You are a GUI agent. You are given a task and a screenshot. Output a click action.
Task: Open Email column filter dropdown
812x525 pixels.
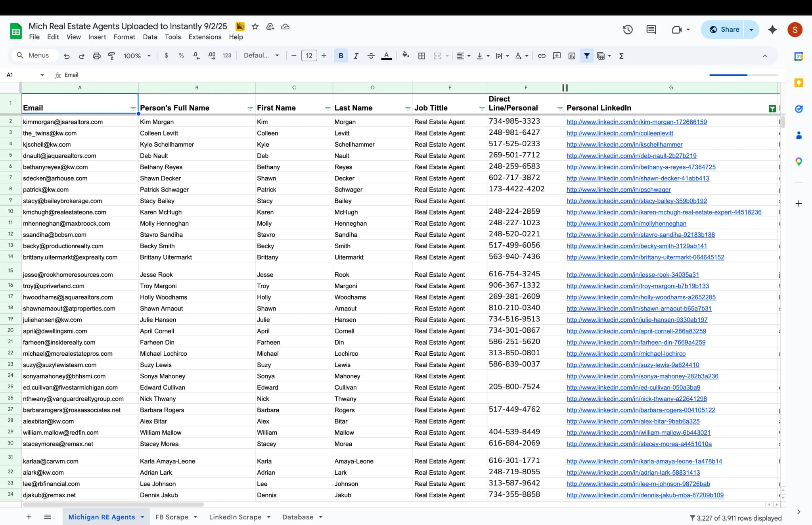point(133,108)
